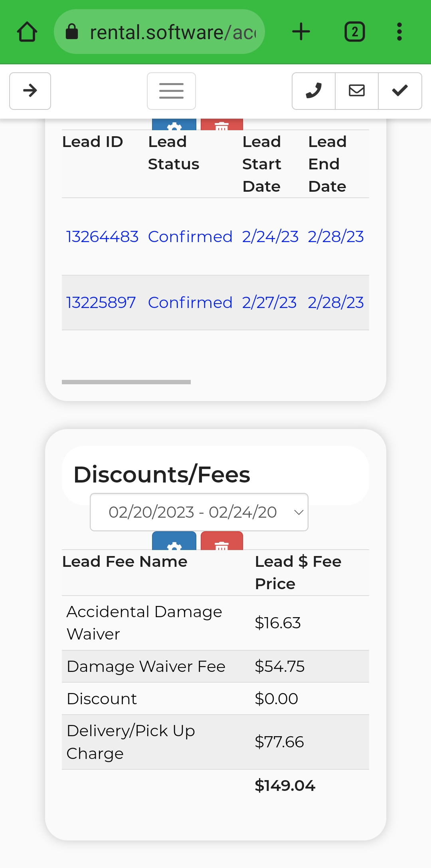Open a new browser tab
Screen dimensions: 431x868
301,32
